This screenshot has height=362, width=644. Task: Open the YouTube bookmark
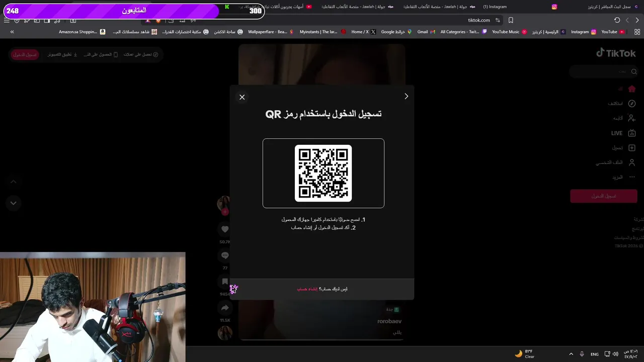pos(613,32)
